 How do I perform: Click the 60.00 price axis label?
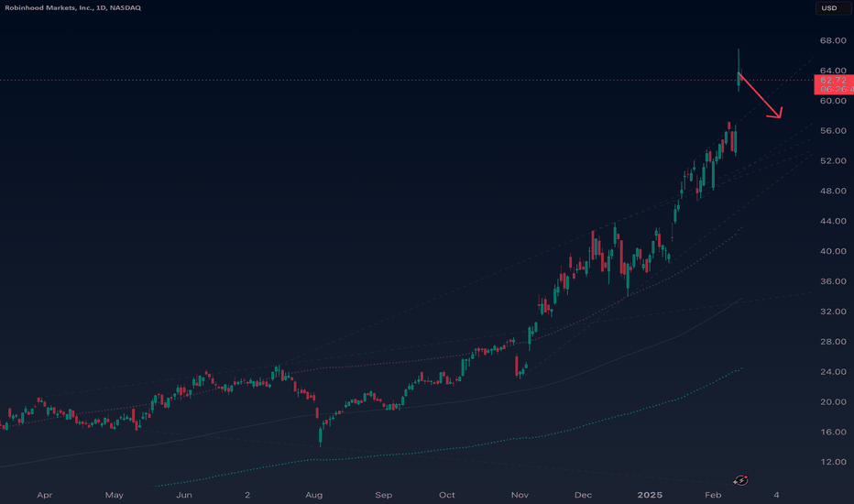833,101
